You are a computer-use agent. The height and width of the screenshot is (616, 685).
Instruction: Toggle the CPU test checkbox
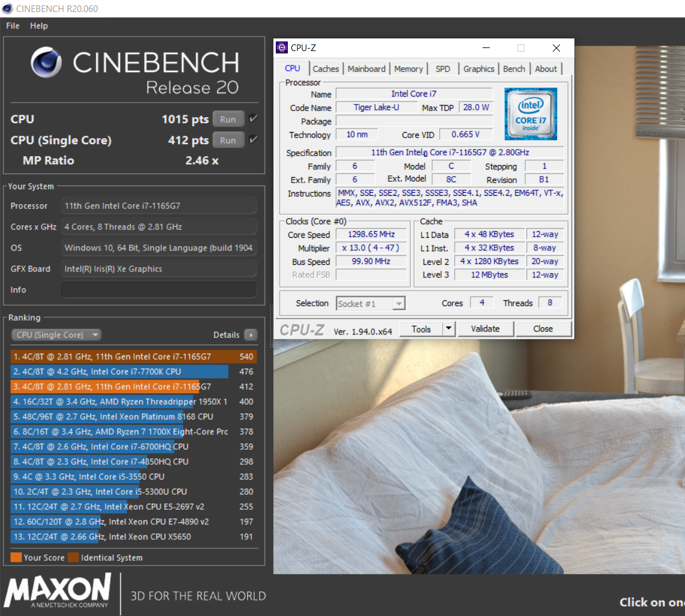click(253, 118)
